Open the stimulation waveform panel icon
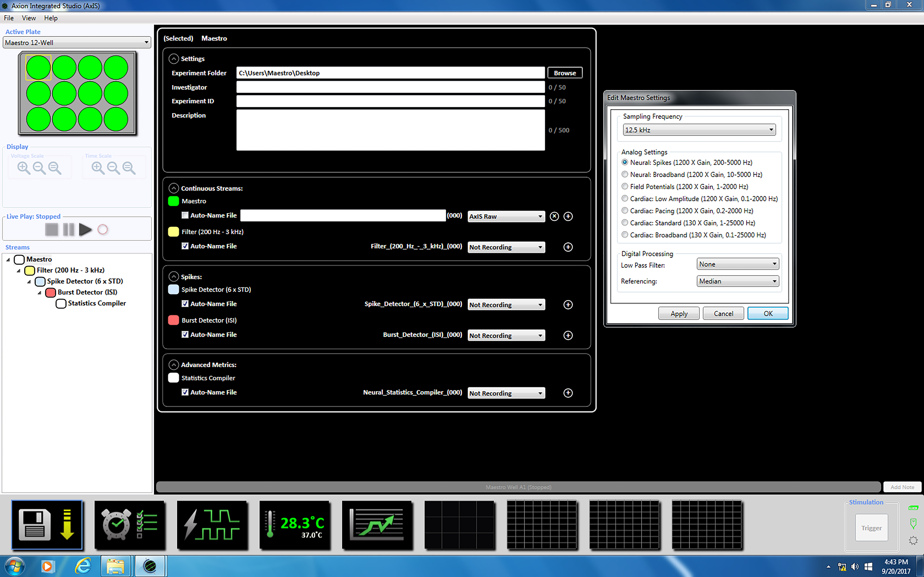924x577 pixels. point(212,525)
